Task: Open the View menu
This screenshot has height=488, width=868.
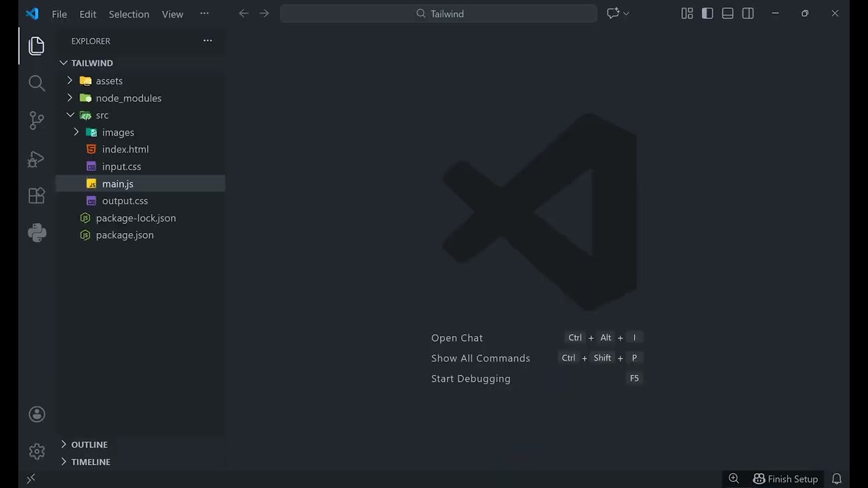Action: [x=172, y=14]
